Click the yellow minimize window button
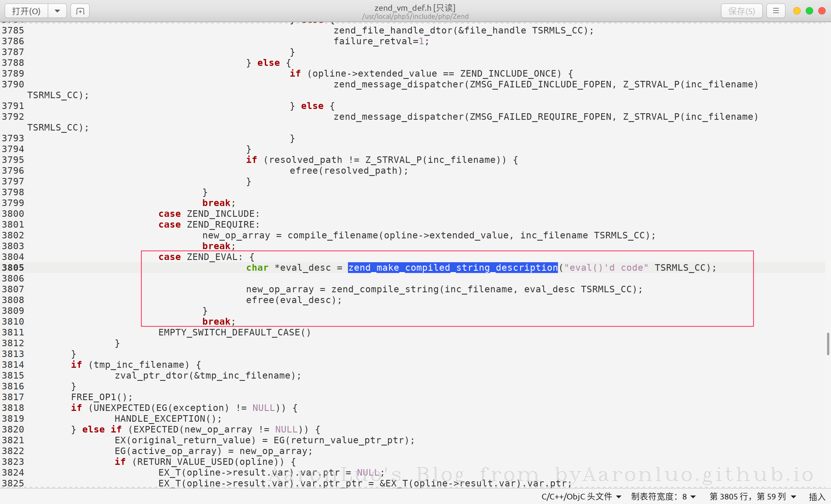 (797, 11)
